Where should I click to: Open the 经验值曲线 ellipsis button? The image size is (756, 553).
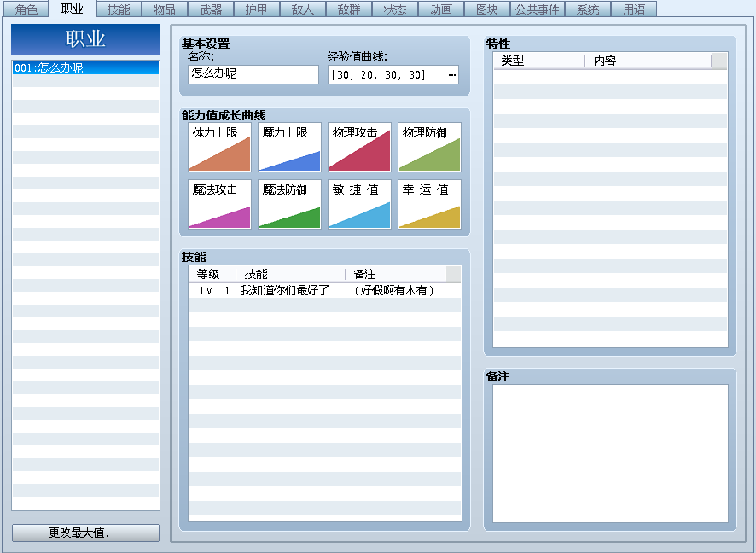tap(451, 75)
